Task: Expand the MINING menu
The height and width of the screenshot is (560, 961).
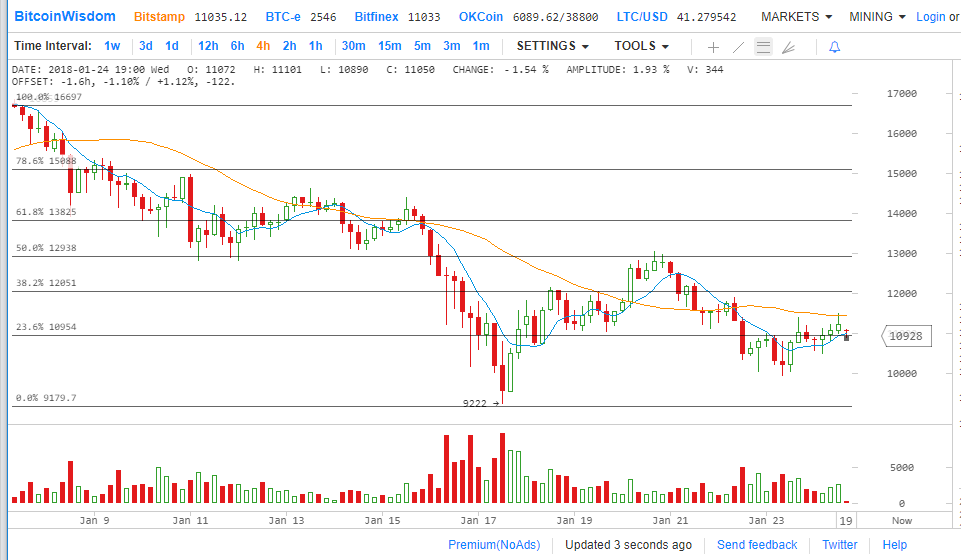Action: (877, 17)
